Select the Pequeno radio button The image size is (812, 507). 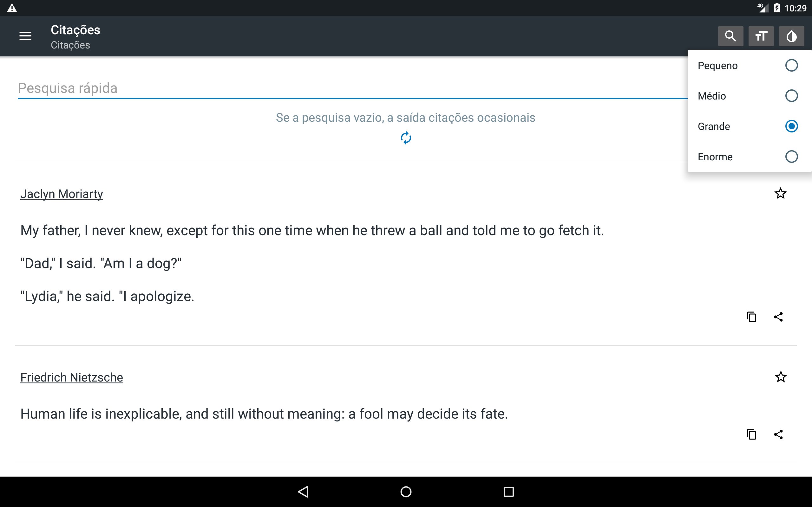[x=791, y=65]
